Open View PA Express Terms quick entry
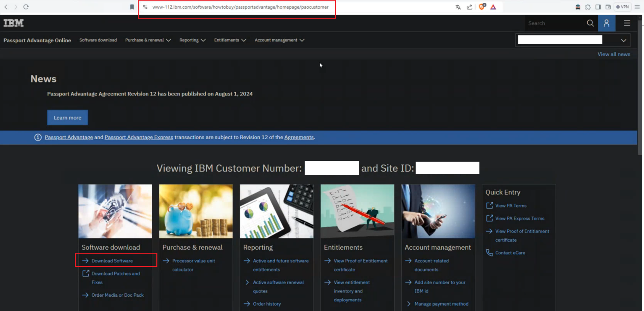This screenshot has height=311, width=644. (520, 219)
